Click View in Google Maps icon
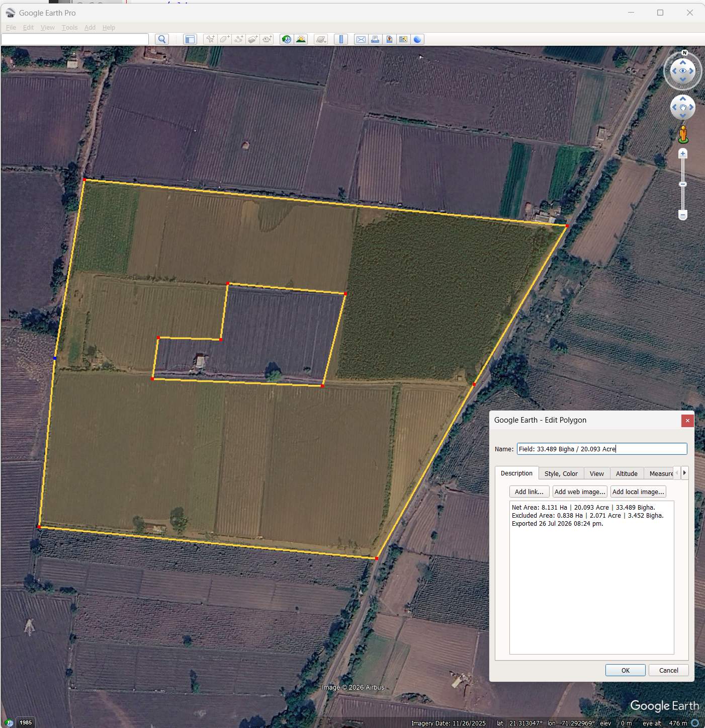 pyautogui.click(x=389, y=39)
